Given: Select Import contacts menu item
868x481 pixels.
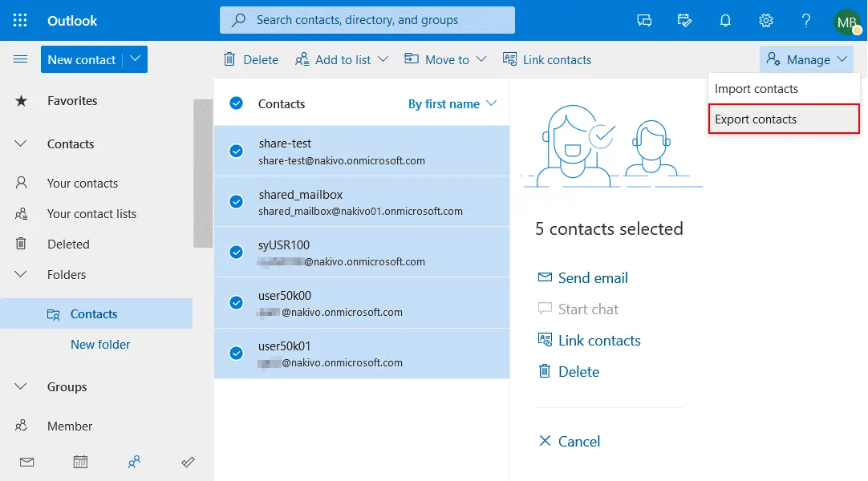Looking at the screenshot, I should coord(756,89).
